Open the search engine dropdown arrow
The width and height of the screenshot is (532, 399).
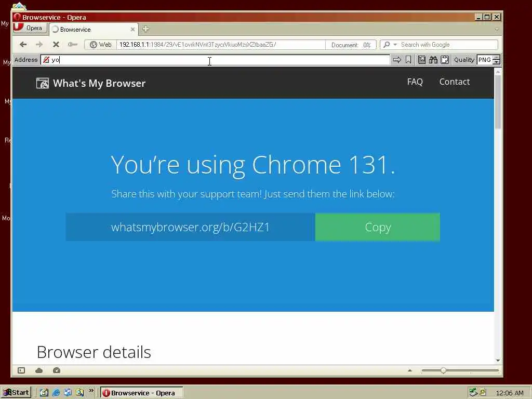click(x=395, y=45)
